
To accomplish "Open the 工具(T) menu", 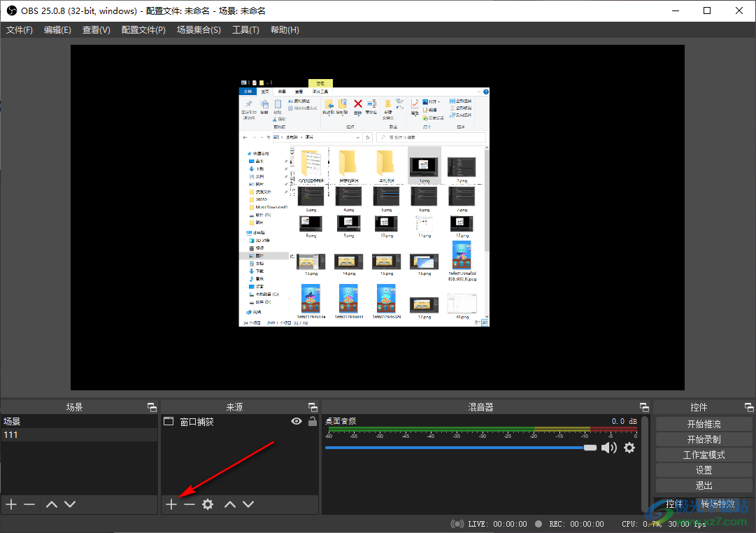I will (246, 30).
